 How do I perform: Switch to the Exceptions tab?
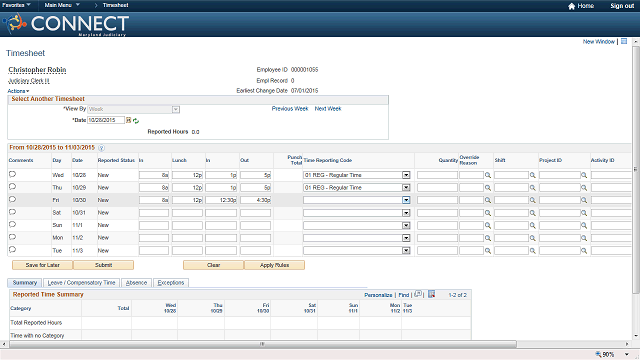(171, 282)
